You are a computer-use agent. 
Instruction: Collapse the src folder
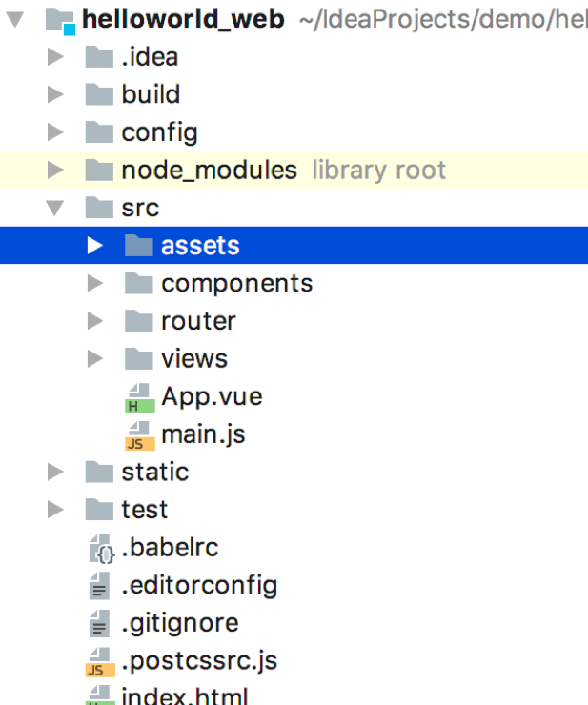click(55, 208)
